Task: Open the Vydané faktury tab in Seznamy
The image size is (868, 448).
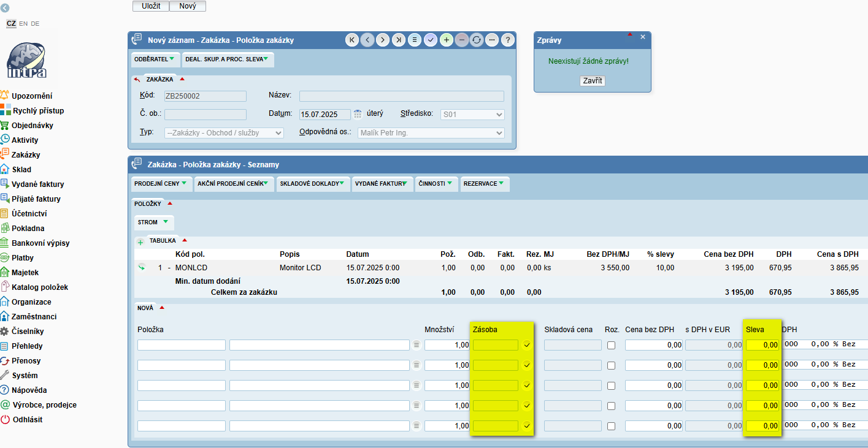Action: (382, 184)
